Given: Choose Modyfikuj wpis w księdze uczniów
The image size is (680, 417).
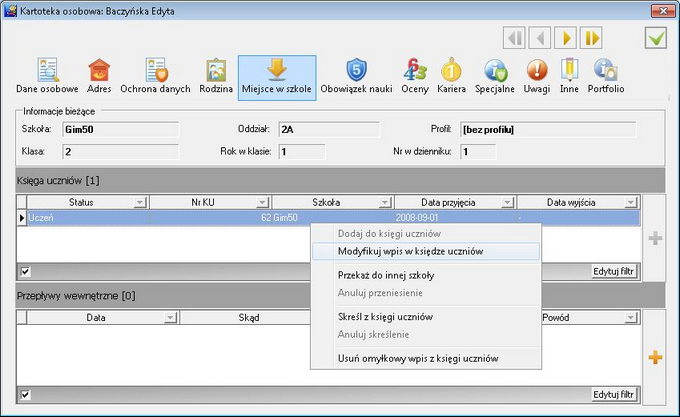Looking at the screenshot, I should click(x=426, y=251).
